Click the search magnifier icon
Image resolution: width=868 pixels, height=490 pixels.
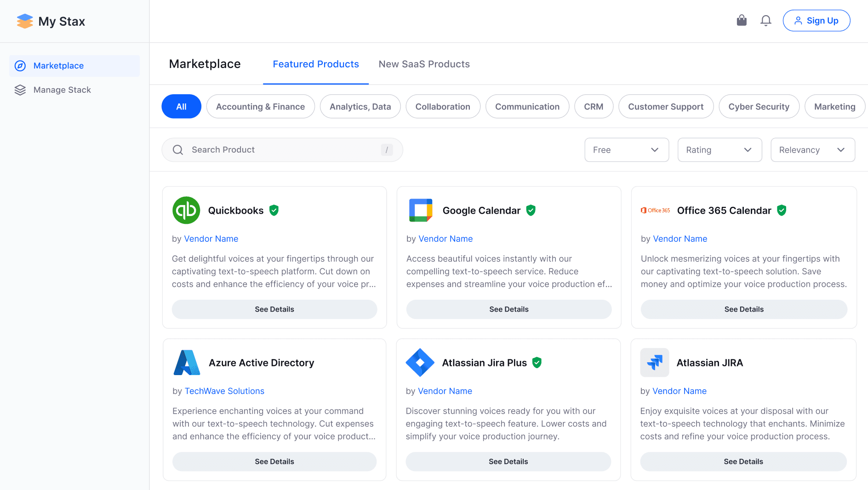coord(178,150)
